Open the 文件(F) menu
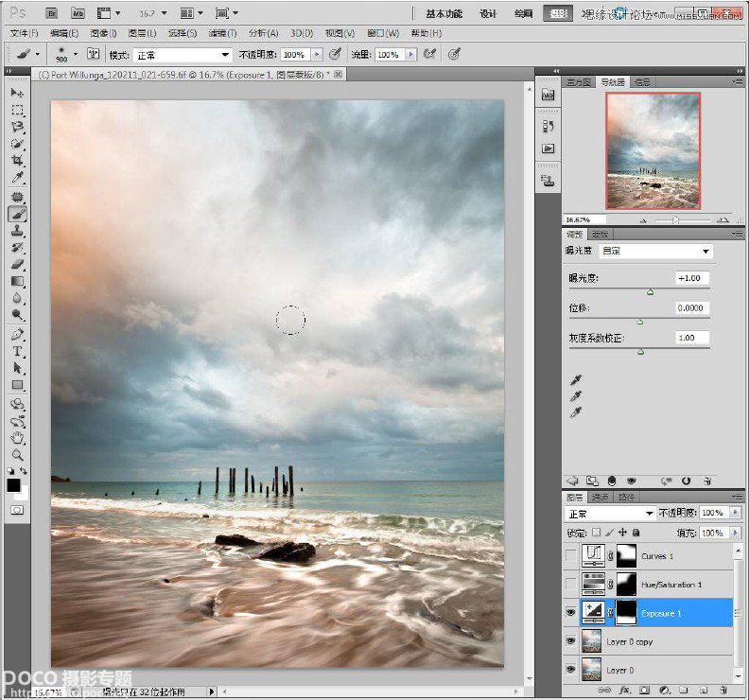Viewport: 749px width, 700px height. click(24, 33)
